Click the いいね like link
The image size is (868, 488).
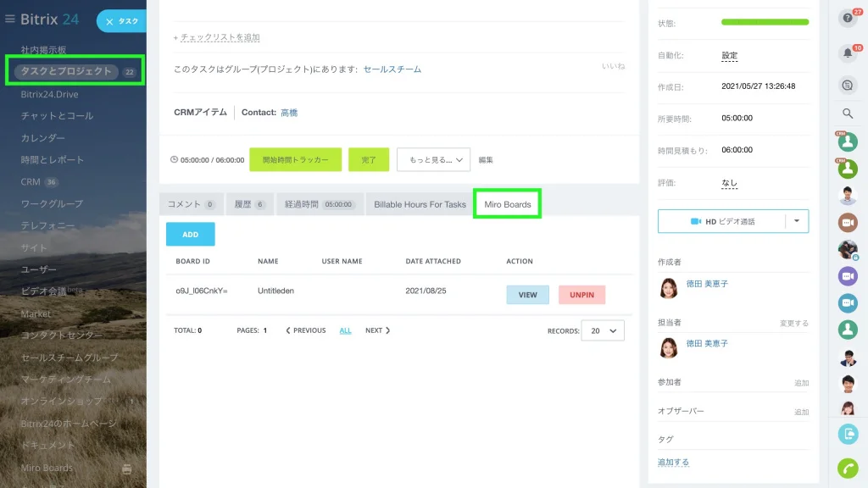pos(614,66)
